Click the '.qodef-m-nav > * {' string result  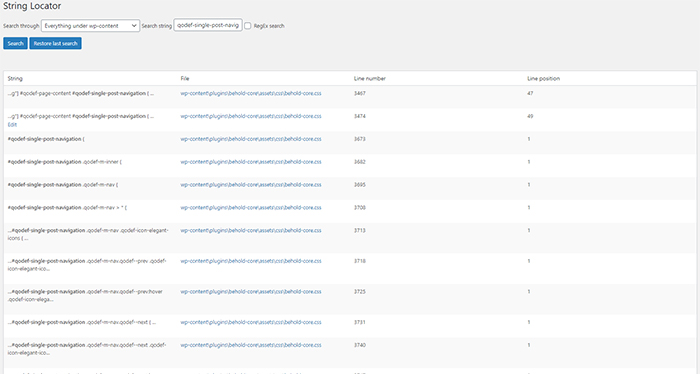pos(67,208)
